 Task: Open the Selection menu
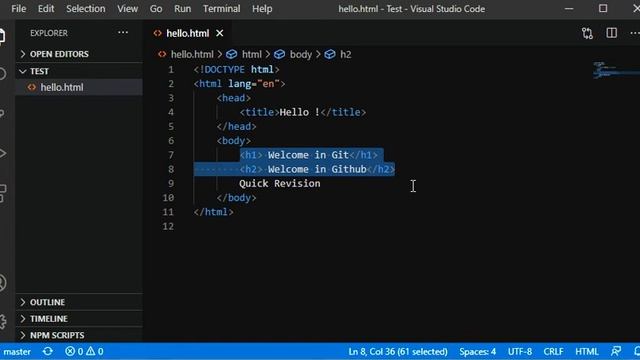tap(85, 9)
